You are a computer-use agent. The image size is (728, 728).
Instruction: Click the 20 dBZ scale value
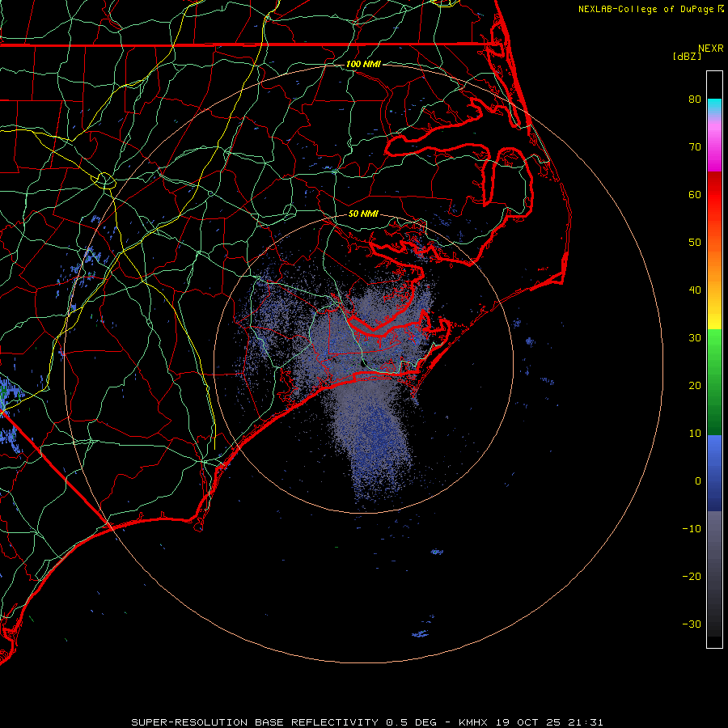(695, 385)
